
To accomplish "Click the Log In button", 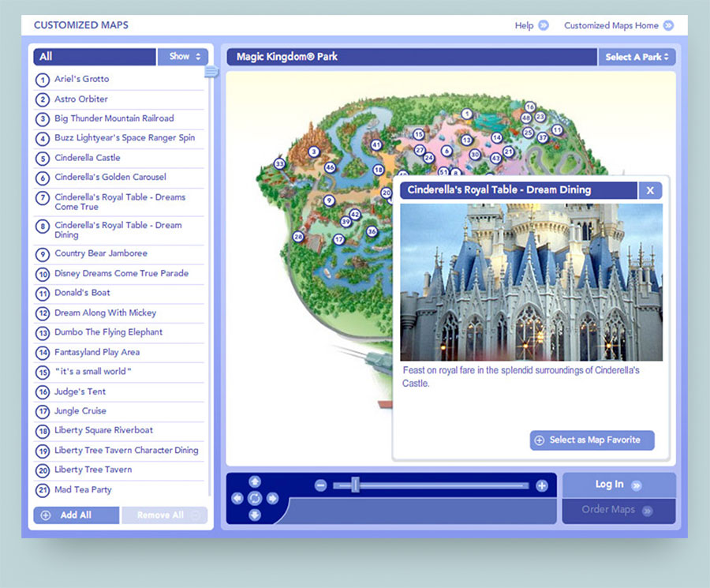I will pos(618,485).
